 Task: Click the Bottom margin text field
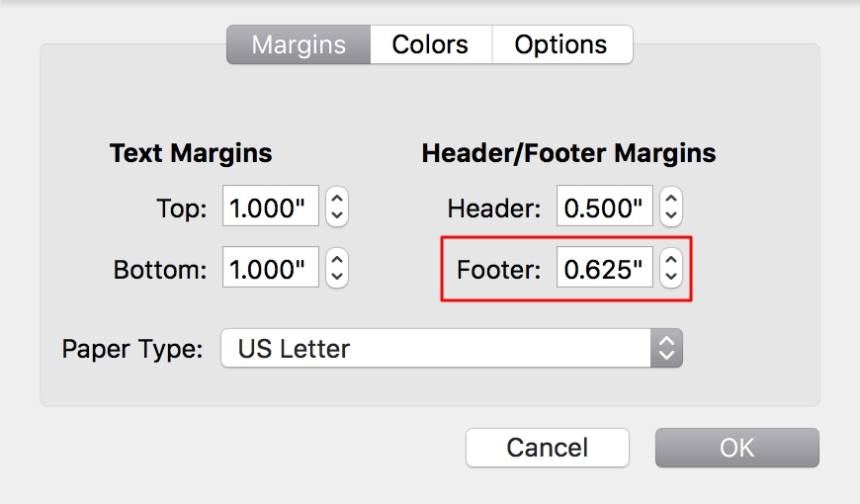pyautogui.click(x=271, y=268)
